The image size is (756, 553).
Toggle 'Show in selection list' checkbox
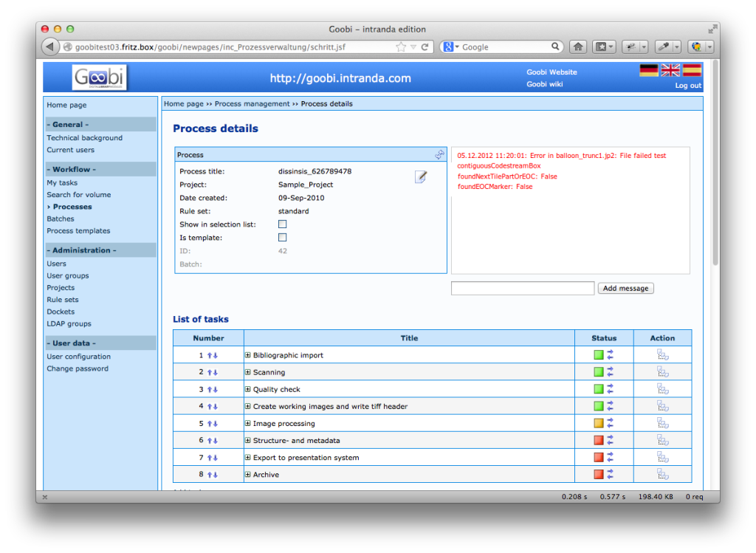[x=283, y=224]
